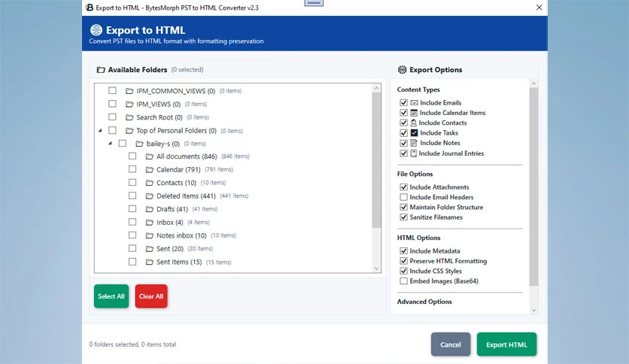The width and height of the screenshot is (629, 364).
Task: Click folder list scroll up arrow
Action: tap(376, 88)
